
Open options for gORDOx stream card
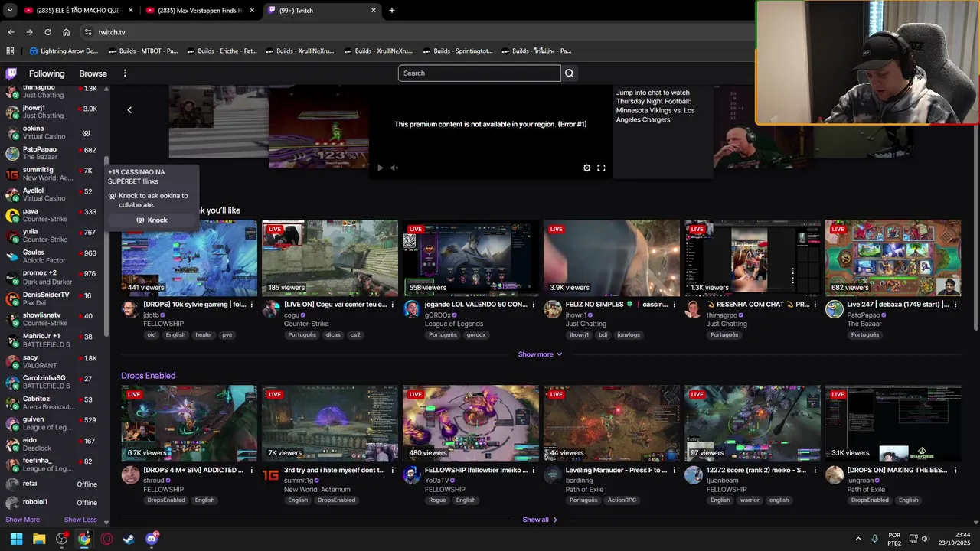pos(534,305)
